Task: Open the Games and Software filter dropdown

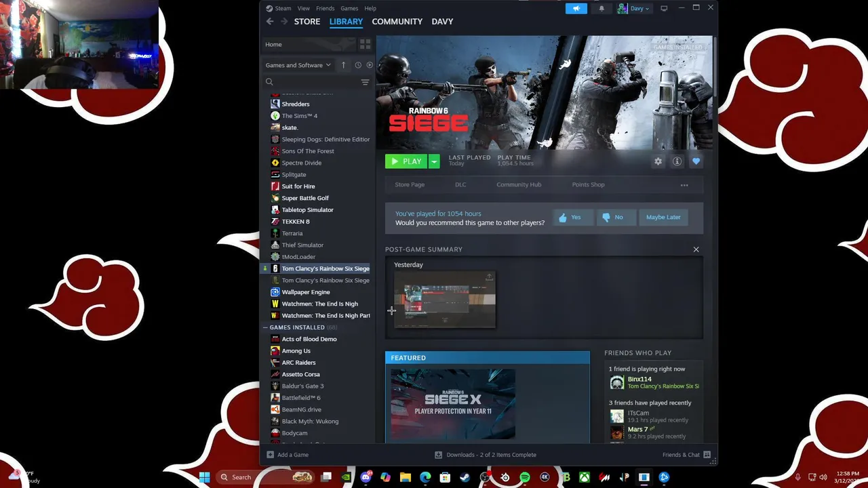Action: coord(298,65)
